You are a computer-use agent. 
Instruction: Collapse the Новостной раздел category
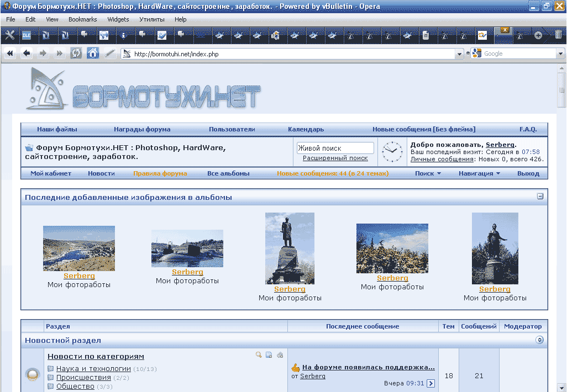point(539,340)
